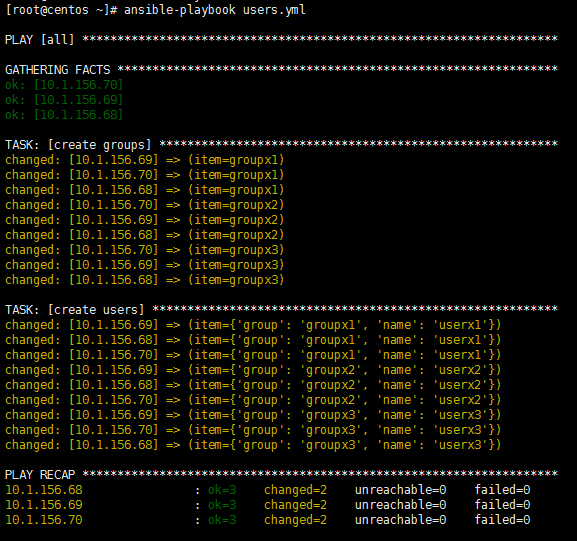
Task: Click failed=0 in the 10.1.156.70 recap row
Action: click(502, 520)
